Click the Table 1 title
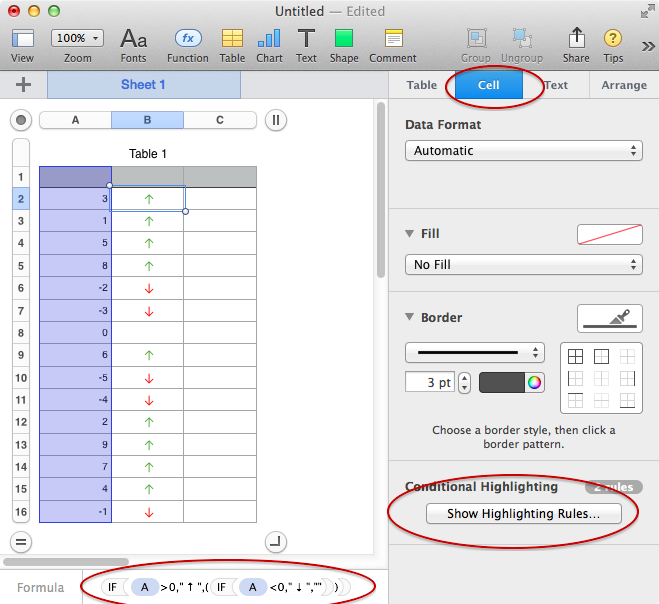The width and height of the screenshot is (659, 604). click(x=148, y=154)
